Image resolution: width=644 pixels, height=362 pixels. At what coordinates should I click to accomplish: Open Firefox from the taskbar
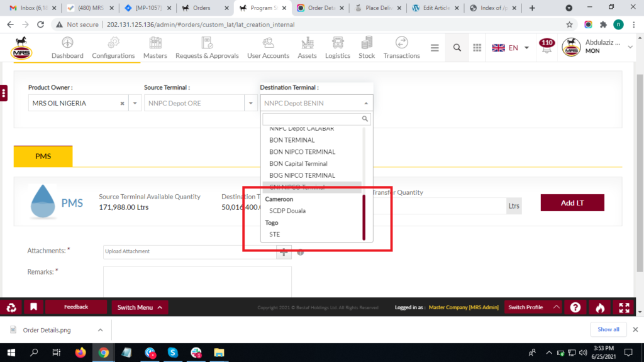click(80, 353)
